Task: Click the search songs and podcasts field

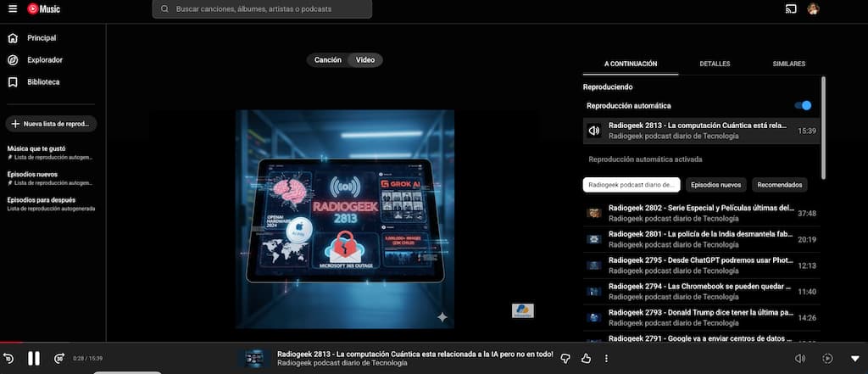Action: point(263,9)
